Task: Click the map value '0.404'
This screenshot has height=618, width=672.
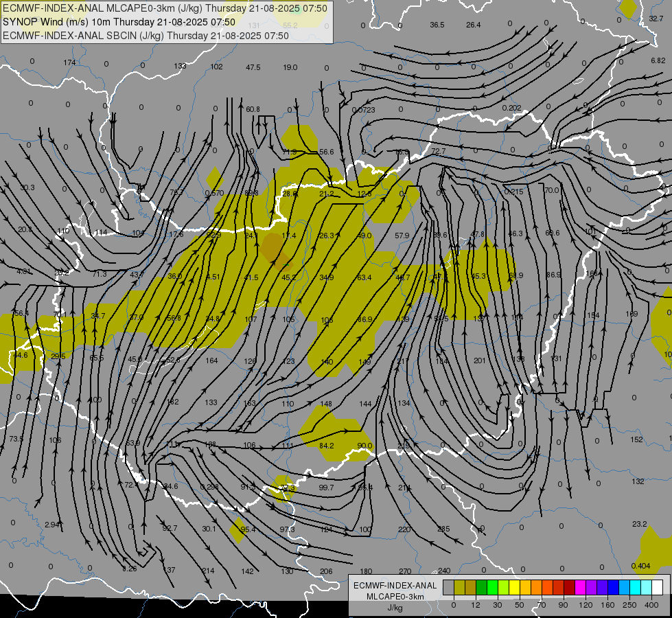Action: pos(640,566)
